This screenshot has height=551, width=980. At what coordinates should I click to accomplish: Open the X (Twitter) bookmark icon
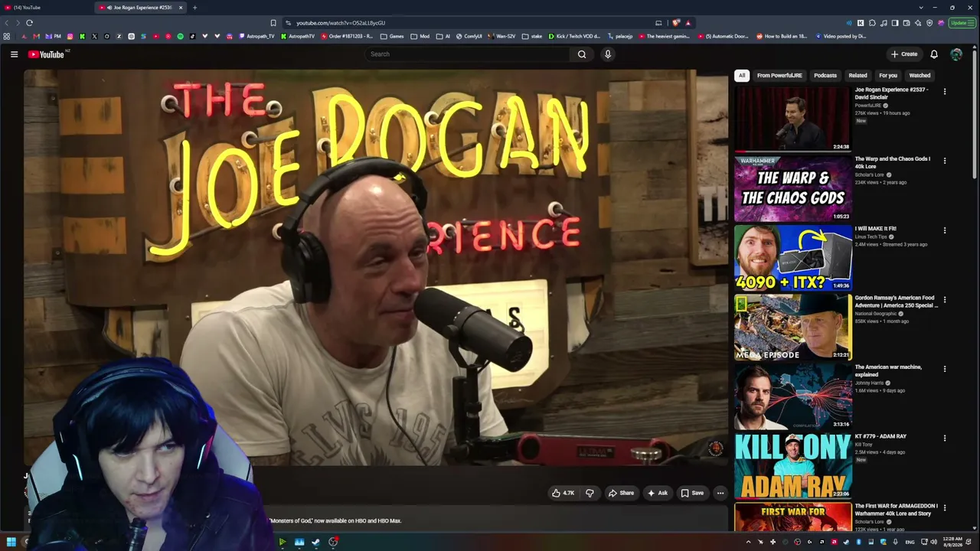point(94,36)
